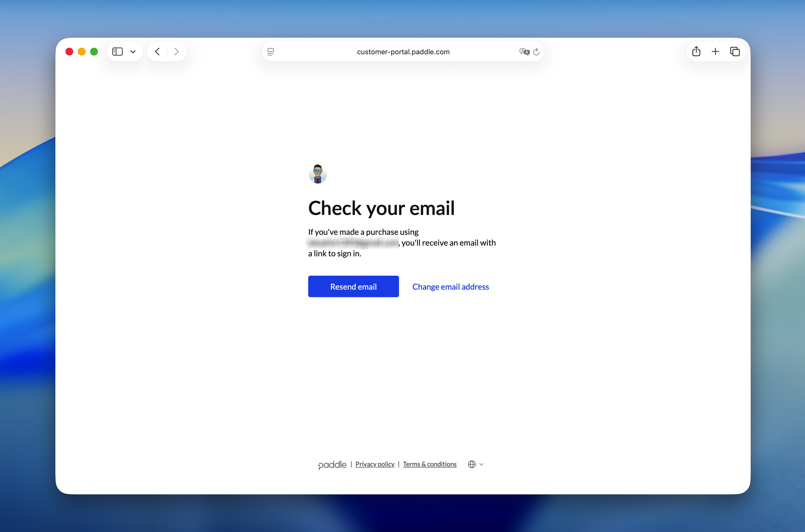Screen dimensions: 805x532
Task: Open the Privacy policy link
Action: [375, 464]
